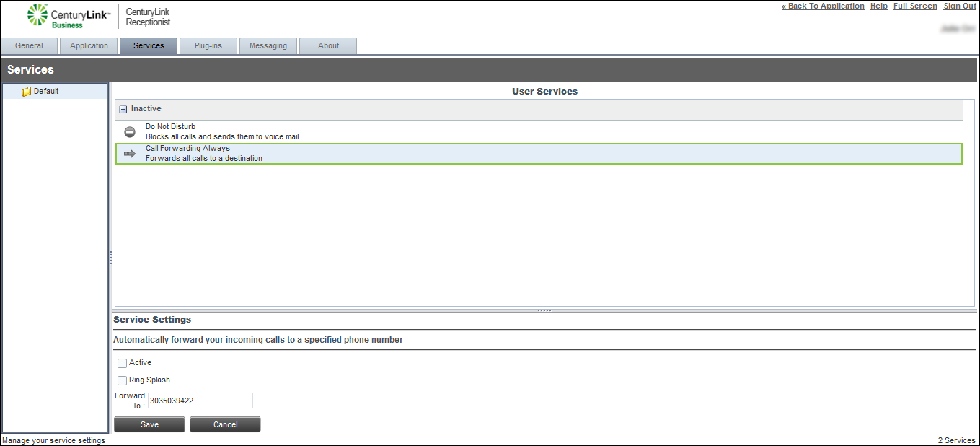Follow the Back To Application link
This screenshot has height=446, width=980.
[823, 6]
